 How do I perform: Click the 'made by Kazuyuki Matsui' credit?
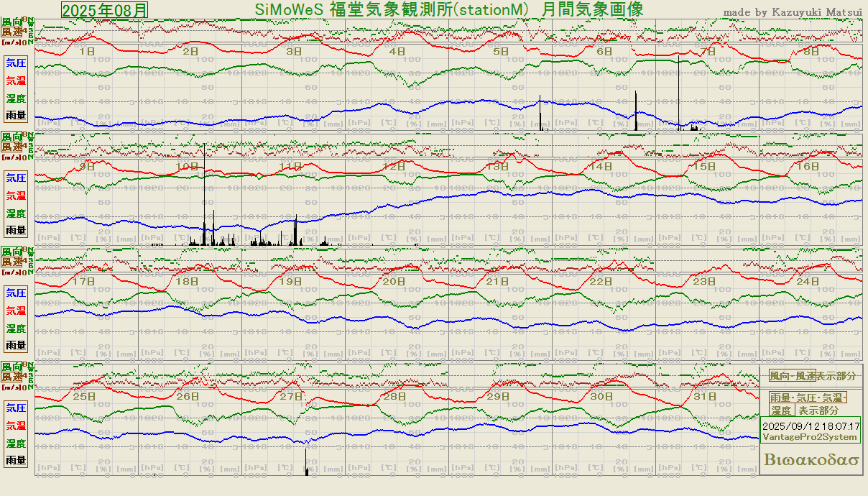pos(792,12)
